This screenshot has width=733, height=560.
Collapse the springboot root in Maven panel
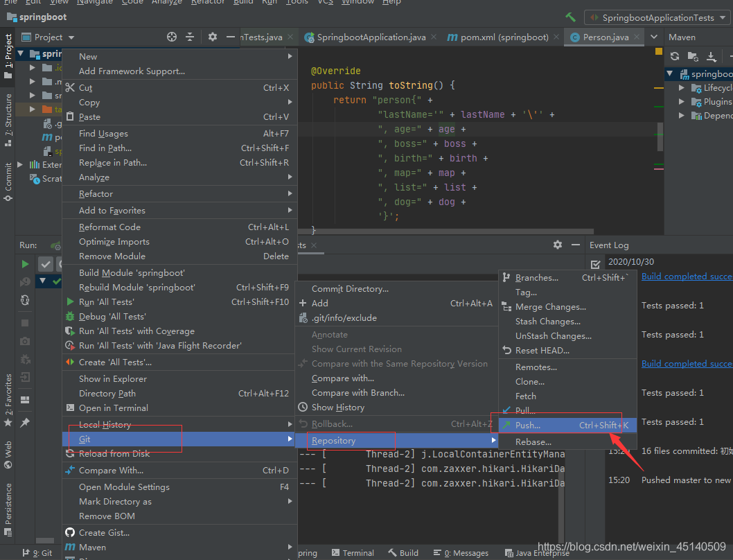click(670, 74)
